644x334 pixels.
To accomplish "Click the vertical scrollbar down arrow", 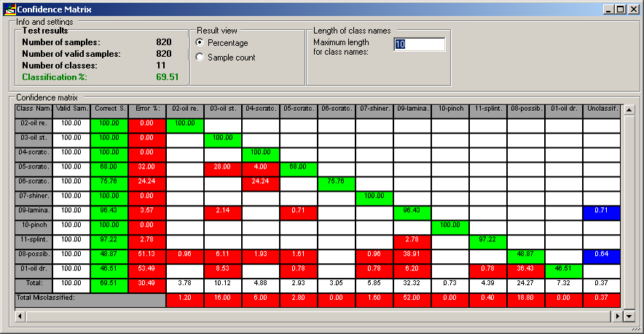I will pyautogui.click(x=629, y=316).
